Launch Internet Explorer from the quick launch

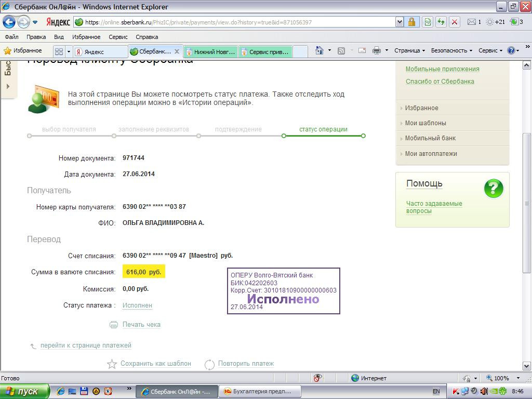[x=61, y=391]
